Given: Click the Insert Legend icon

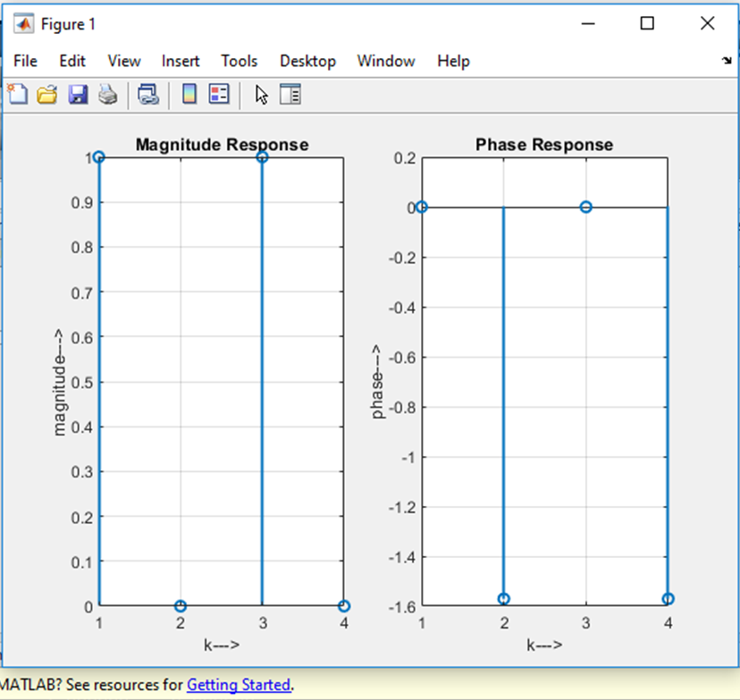Looking at the screenshot, I should (x=220, y=94).
